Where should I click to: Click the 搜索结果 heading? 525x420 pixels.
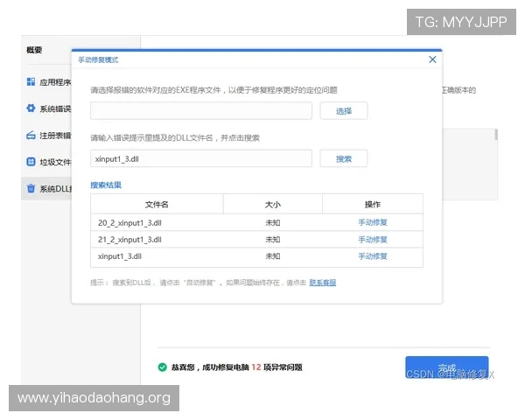click(106, 185)
